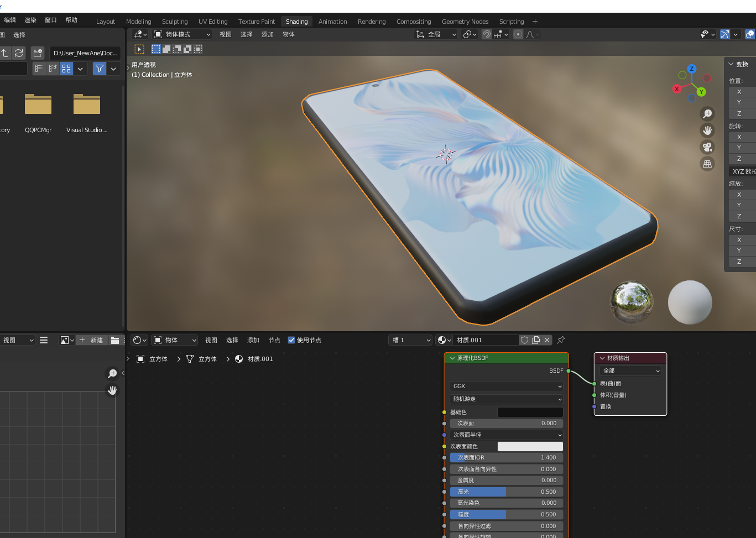756x538 pixels.
Task: Switch to the Animation workspace tab
Action: (333, 22)
